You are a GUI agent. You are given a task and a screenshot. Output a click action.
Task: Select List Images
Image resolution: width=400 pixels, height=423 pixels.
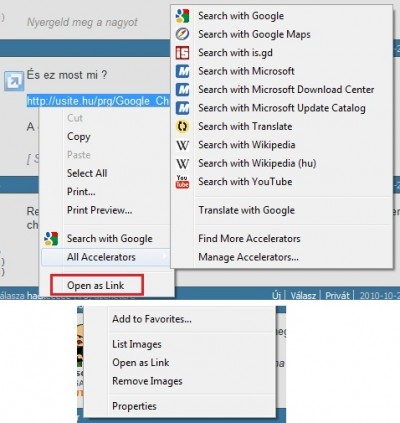[x=137, y=344]
